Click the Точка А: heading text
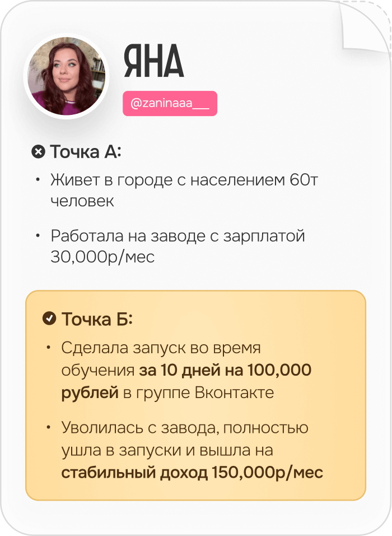The image size is (392, 536). [x=86, y=152]
